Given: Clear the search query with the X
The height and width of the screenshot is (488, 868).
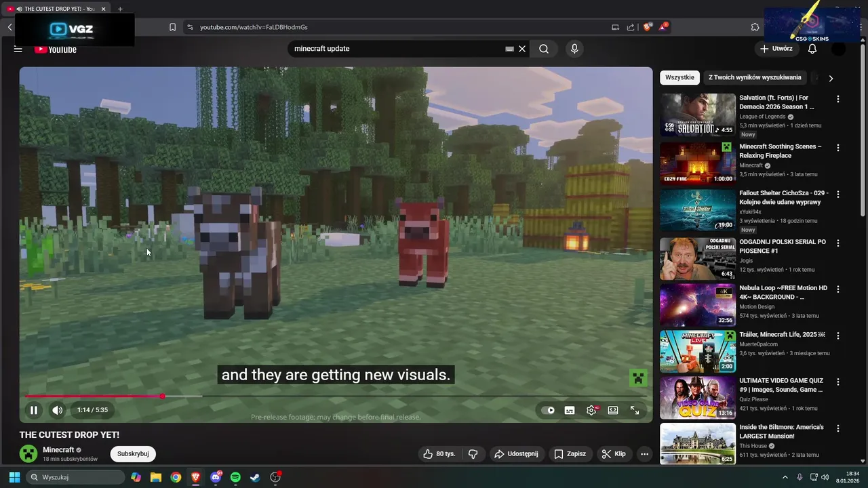Looking at the screenshot, I should (x=522, y=49).
